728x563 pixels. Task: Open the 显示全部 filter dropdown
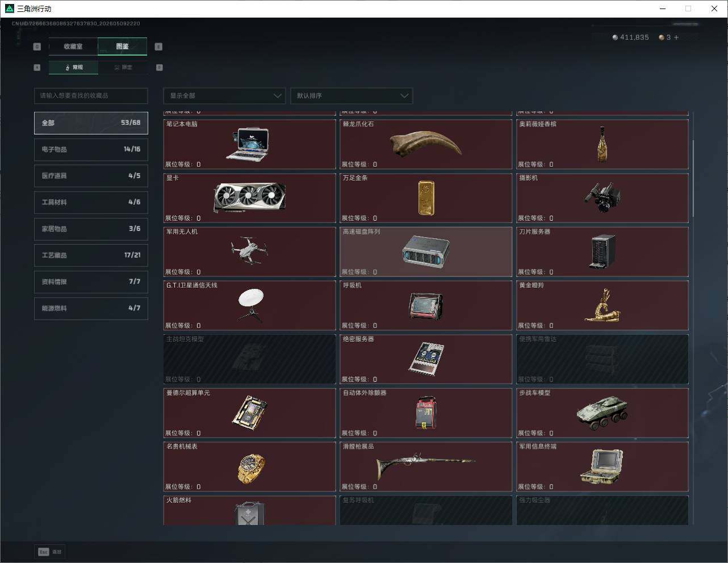click(x=224, y=96)
